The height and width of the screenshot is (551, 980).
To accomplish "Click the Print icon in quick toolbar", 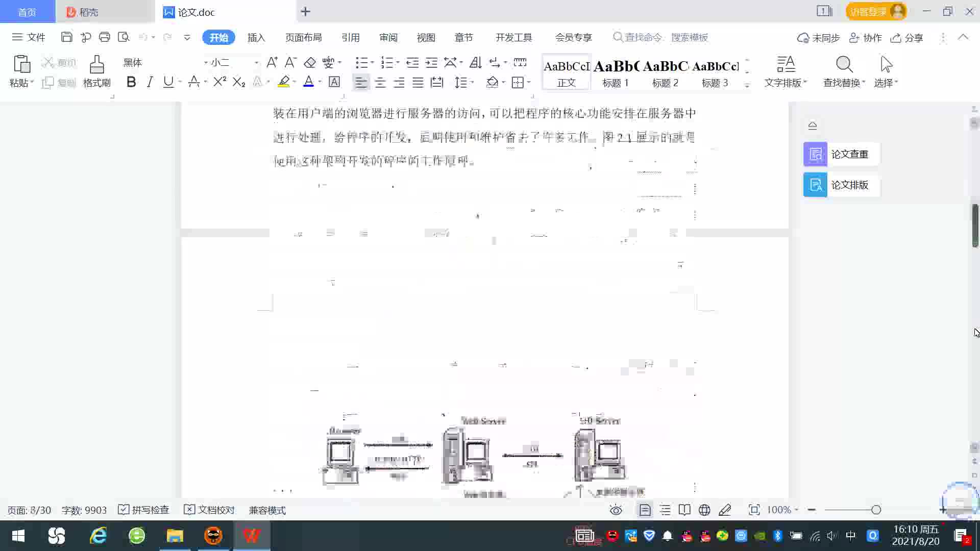I will (105, 37).
